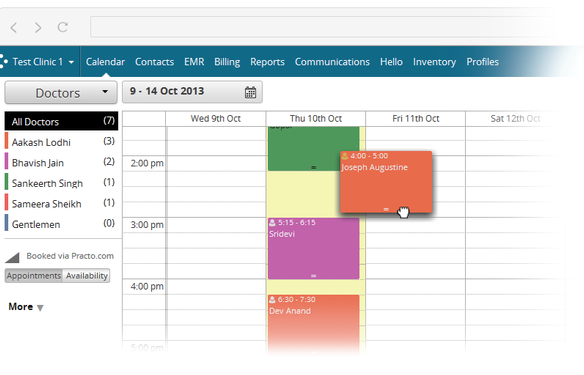Open the Contacts menu item

pyautogui.click(x=154, y=62)
